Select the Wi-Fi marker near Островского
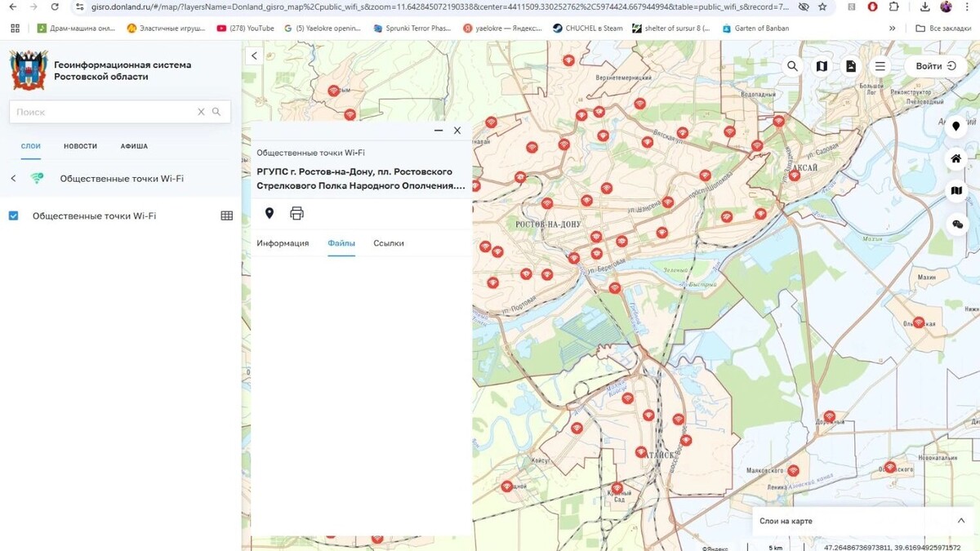This screenshot has width=980, height=551. point(889,468)
